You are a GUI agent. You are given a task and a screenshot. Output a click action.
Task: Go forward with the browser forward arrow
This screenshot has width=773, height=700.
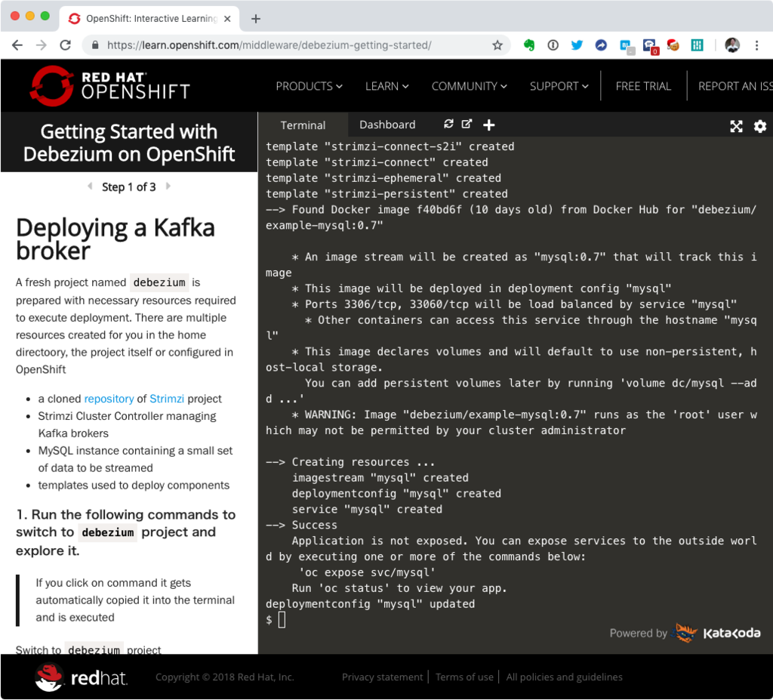click(x=42, y=45)
